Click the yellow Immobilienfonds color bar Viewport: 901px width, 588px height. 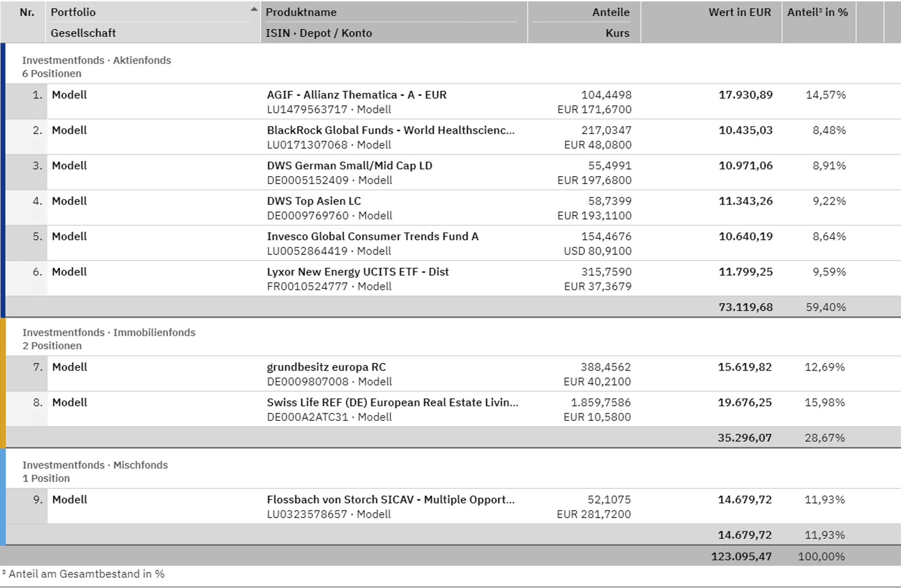click(3, 383)
